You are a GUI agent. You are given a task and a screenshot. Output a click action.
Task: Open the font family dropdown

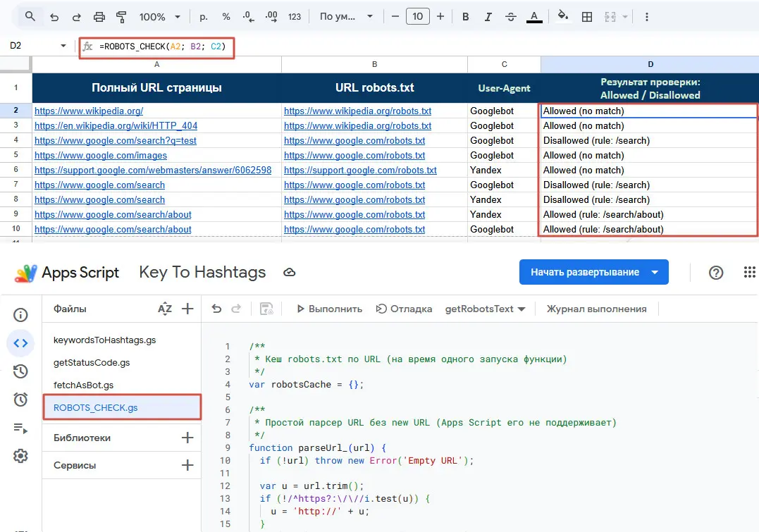tap(345, 16)
